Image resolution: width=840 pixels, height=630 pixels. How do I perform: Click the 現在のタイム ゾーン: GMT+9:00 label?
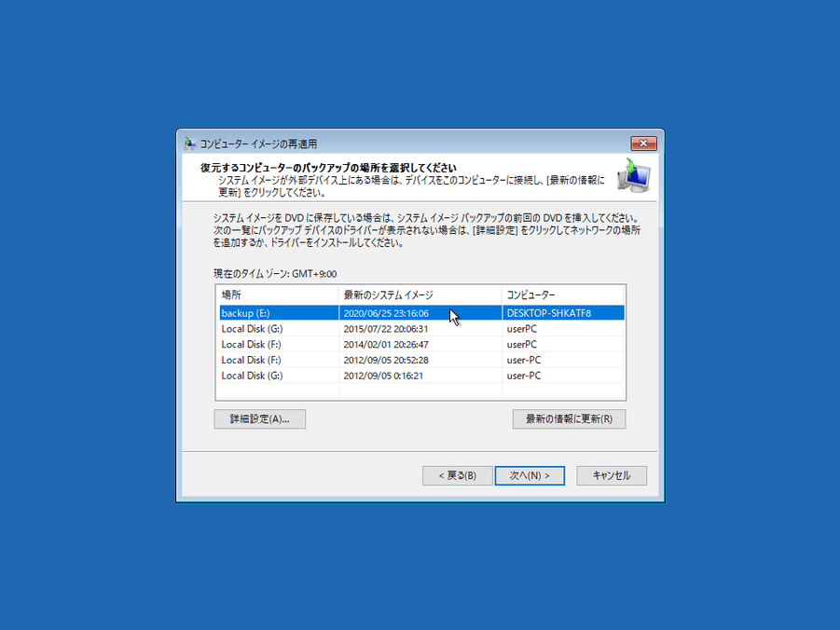(275, 274)
